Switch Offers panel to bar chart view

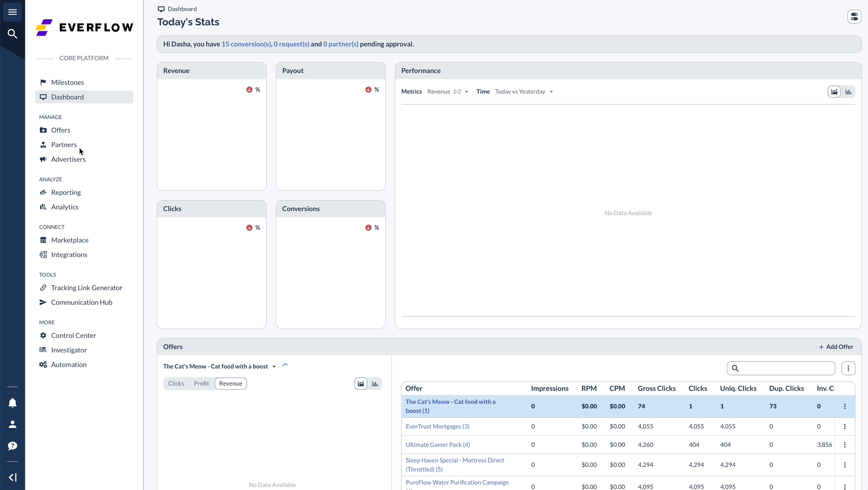(x=375, y=384)
